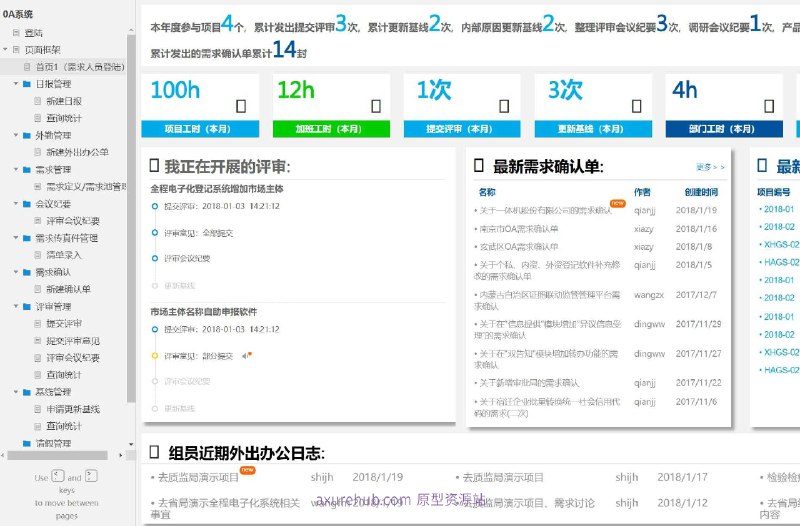The width and height of the screenshot is (800, 526).
Task: Collapse the 需求确认 folder arrow
Action: coord(16,272)
